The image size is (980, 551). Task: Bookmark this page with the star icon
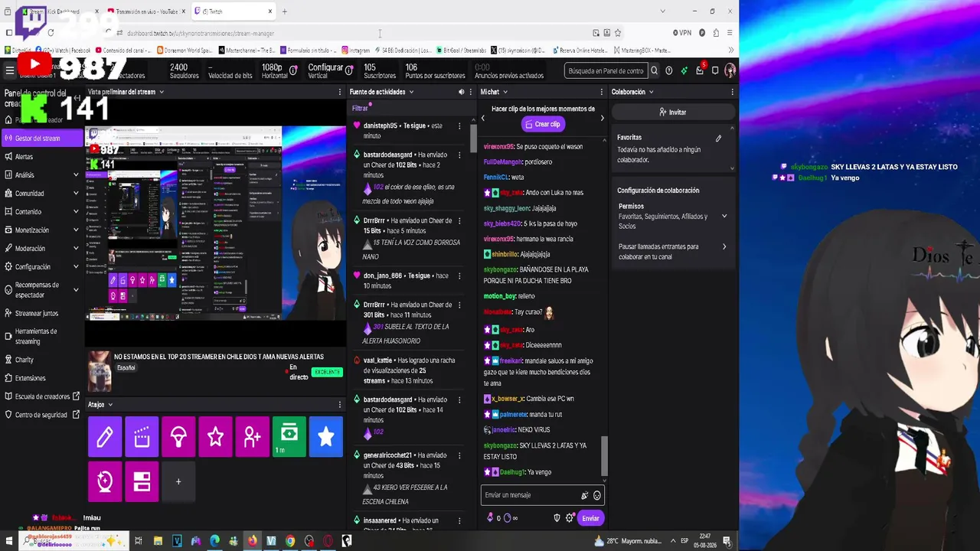point(618,33)
